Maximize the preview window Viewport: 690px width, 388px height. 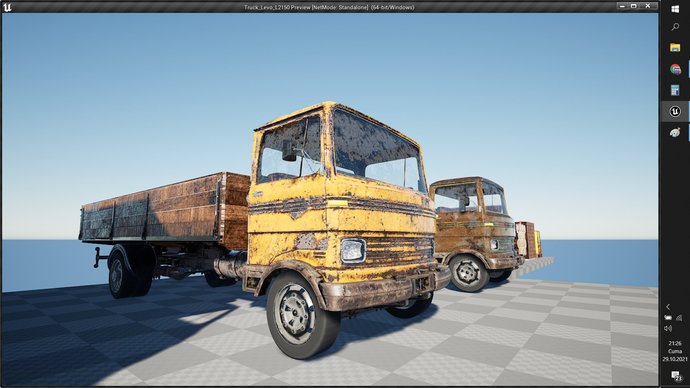coord(634,6)
